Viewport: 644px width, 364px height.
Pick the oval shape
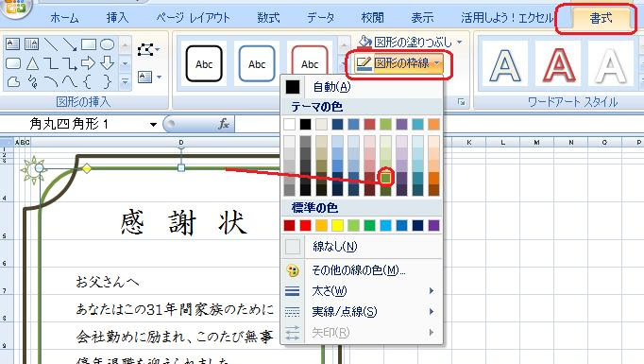click(x=108, y=44)
